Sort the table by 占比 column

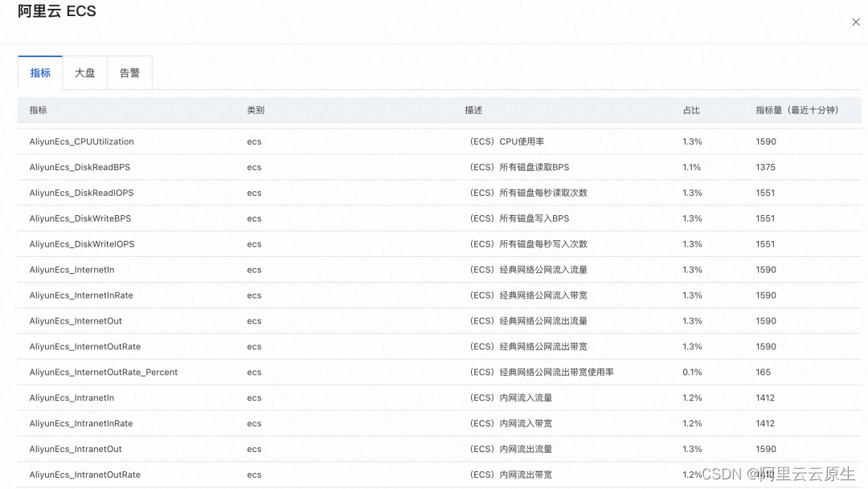[691, 110]
